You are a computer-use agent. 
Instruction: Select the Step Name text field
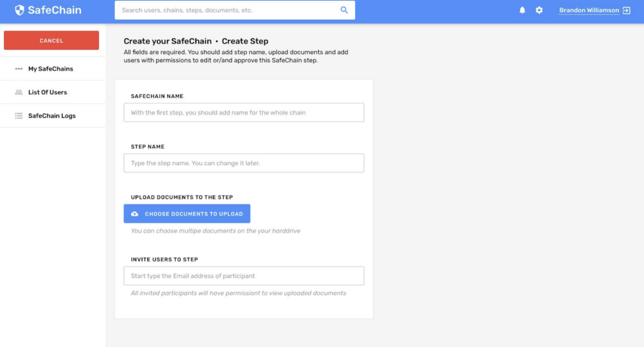(243, 163)
